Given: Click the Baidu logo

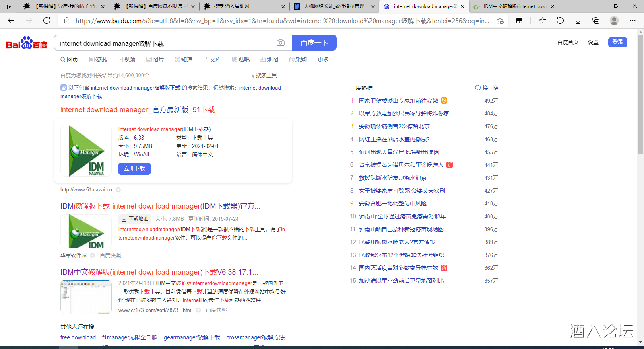Looking at the screenshot, I should 27,43.
